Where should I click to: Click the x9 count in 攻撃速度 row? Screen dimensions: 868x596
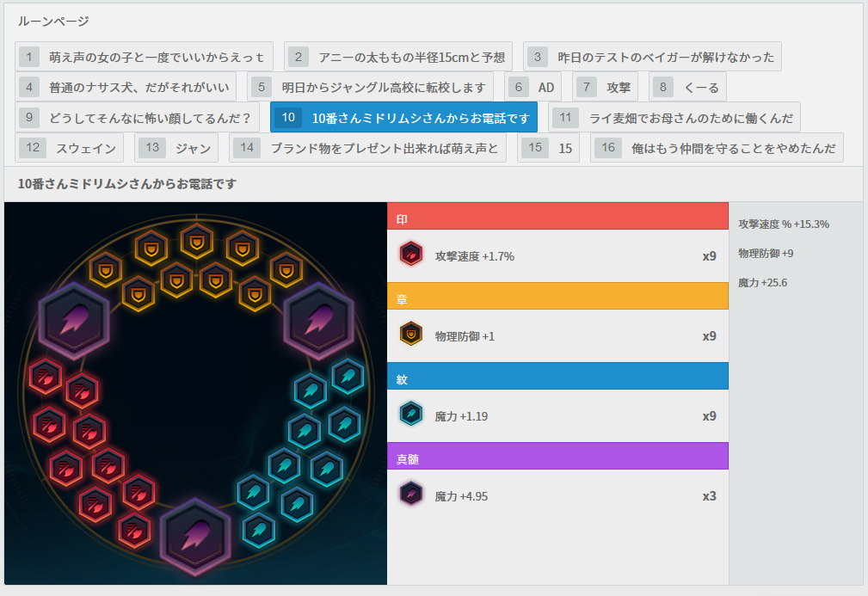(x=709, y=256)
